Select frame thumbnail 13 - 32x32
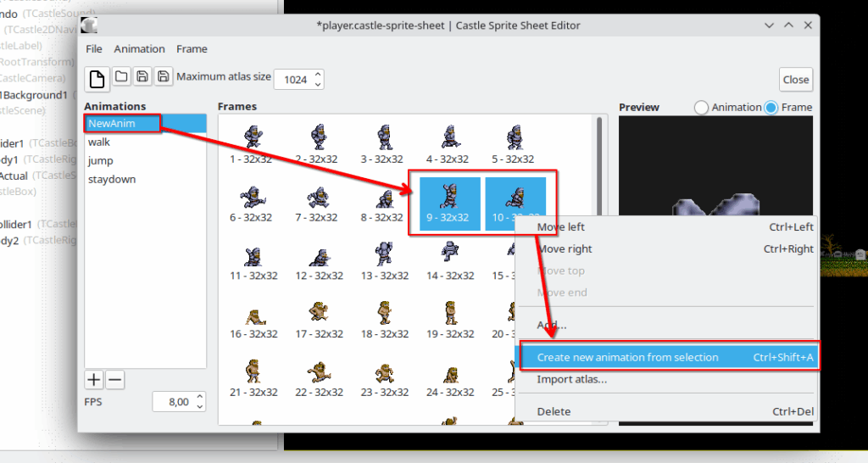Screen dimensions: 868x463 pyautogui.click(x=383, y=260)
